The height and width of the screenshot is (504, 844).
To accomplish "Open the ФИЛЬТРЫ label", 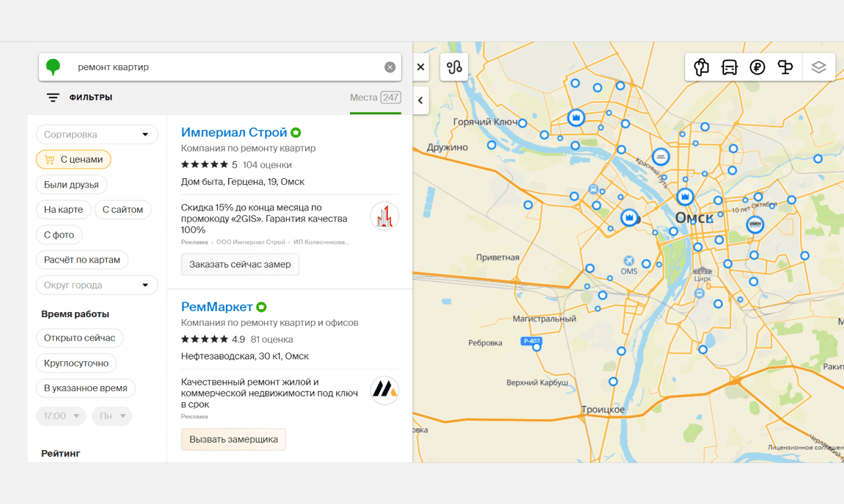I will tap(91, 97).
